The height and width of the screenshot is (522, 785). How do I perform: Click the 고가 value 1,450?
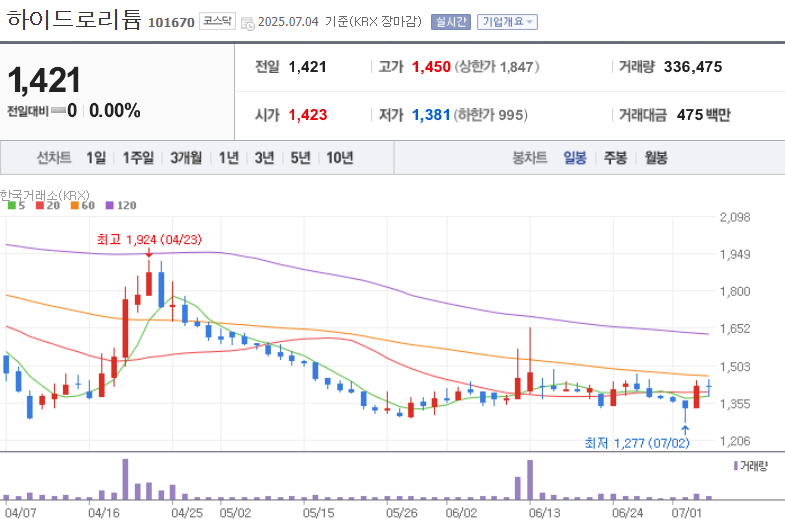(x=431, y=67)
